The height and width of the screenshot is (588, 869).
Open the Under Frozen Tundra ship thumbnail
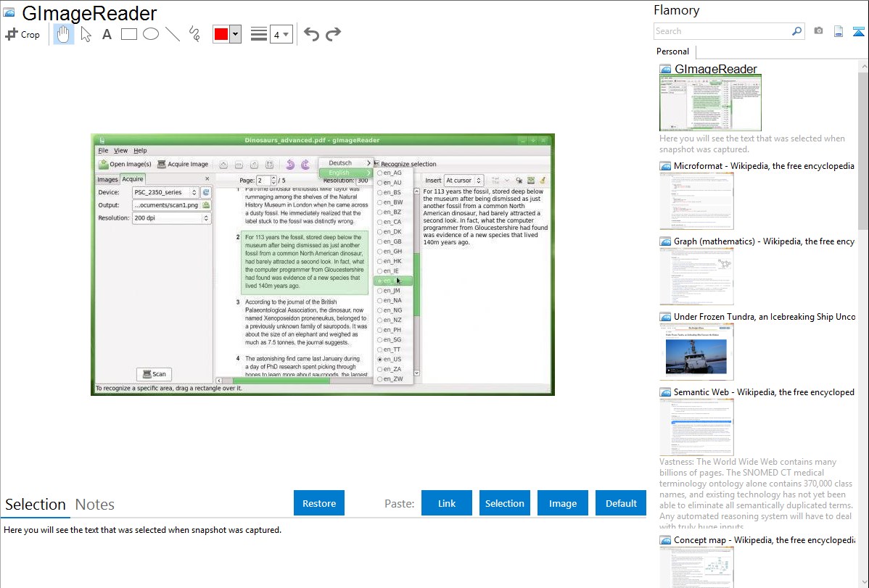coord(696,352)
